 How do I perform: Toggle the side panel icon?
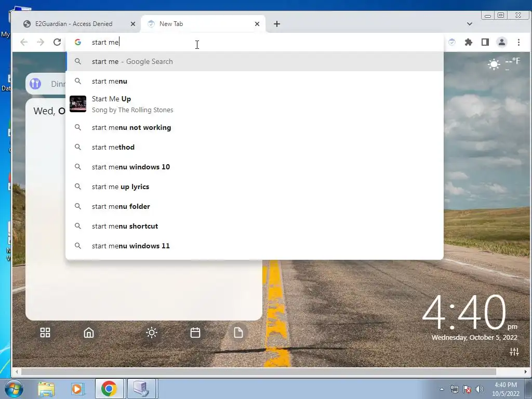click(485, 42)
